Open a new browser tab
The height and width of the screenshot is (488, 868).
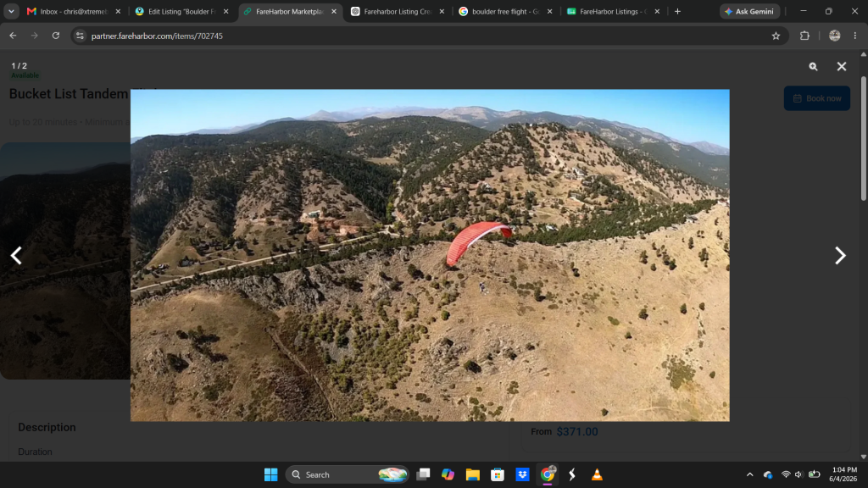[677, 11]
